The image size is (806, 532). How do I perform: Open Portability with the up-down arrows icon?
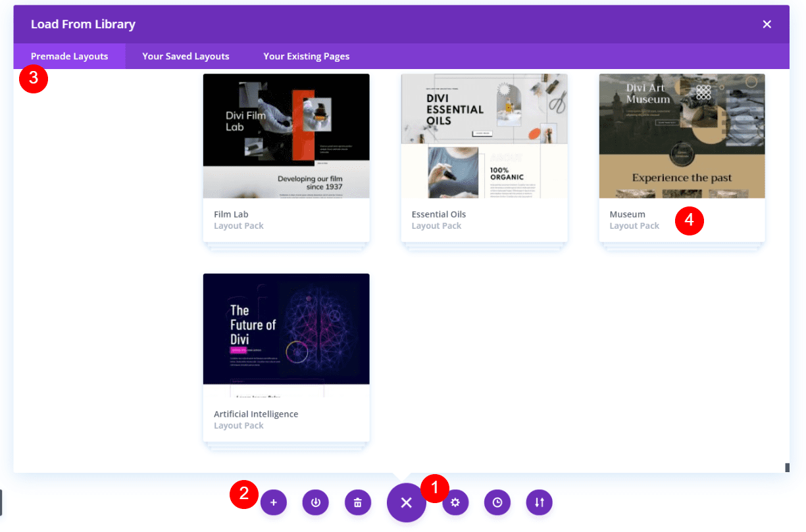540,502
